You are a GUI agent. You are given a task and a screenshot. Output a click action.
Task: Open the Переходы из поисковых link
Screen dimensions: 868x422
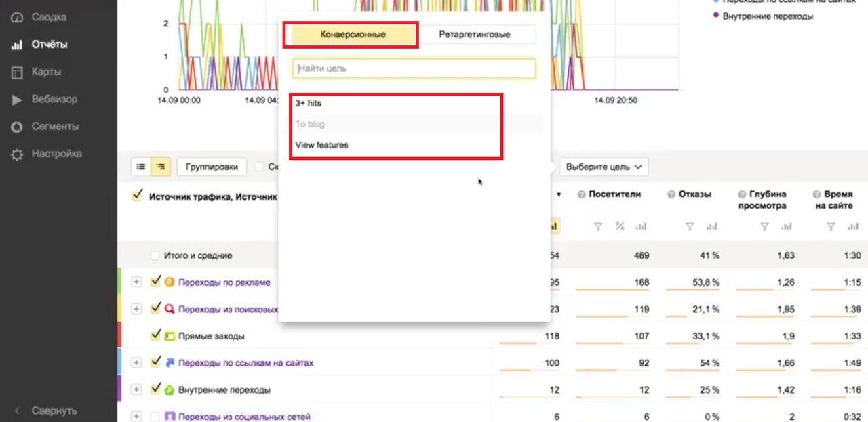pyautogui.click(x=228, y=309)
